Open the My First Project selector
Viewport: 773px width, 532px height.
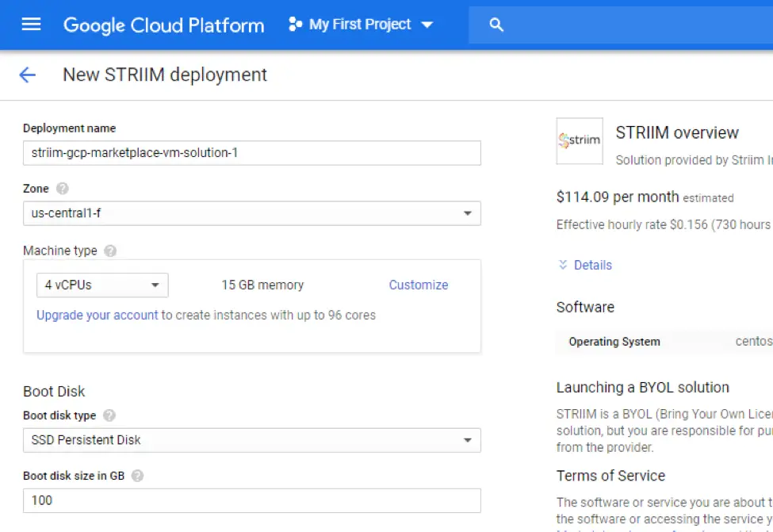click(361, 25)
